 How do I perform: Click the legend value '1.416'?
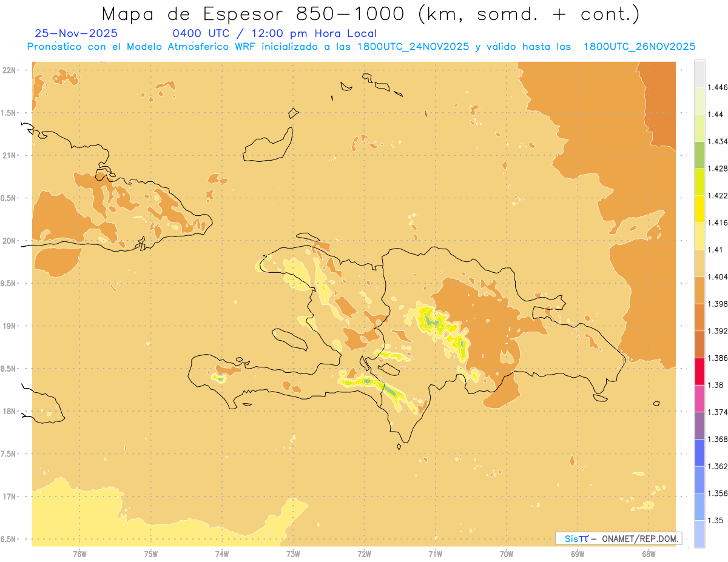click(x=718, y=222)
